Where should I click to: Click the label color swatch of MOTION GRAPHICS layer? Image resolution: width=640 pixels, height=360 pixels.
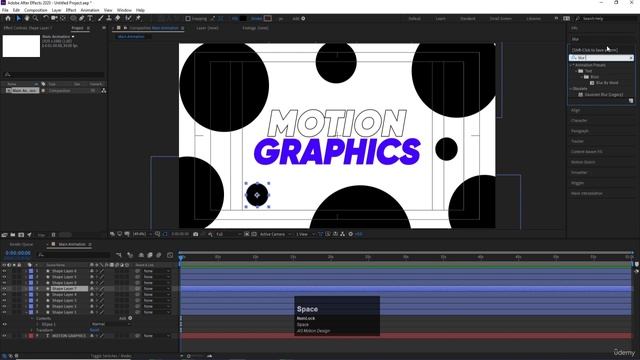pyautogui.click(x=31, y=336)
